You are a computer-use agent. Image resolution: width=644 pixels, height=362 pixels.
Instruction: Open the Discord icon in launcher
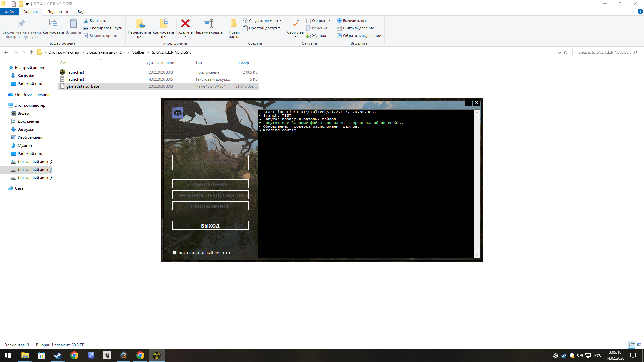pos(178,113)
